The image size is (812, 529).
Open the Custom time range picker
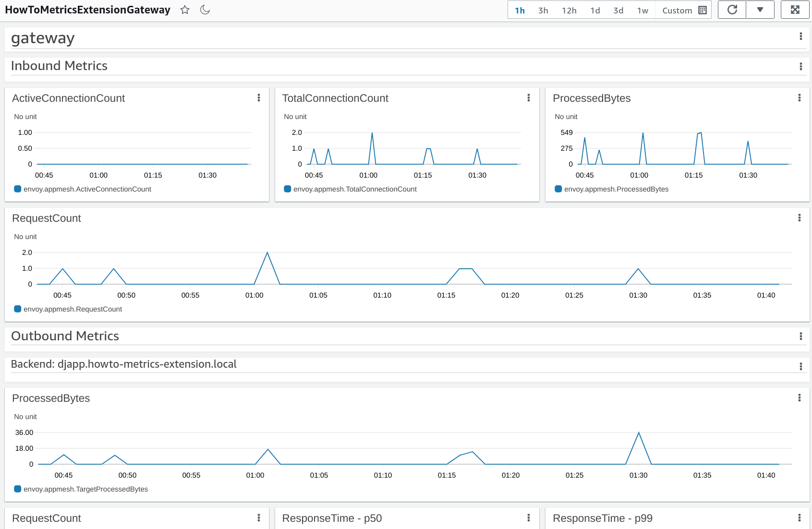(x=684, y=10)
